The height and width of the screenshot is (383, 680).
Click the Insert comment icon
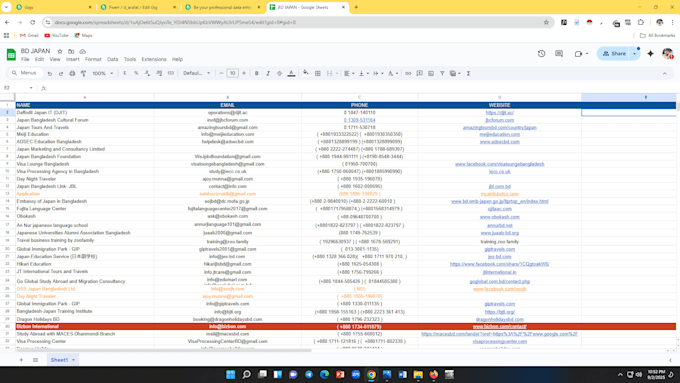tap(419, 73)
